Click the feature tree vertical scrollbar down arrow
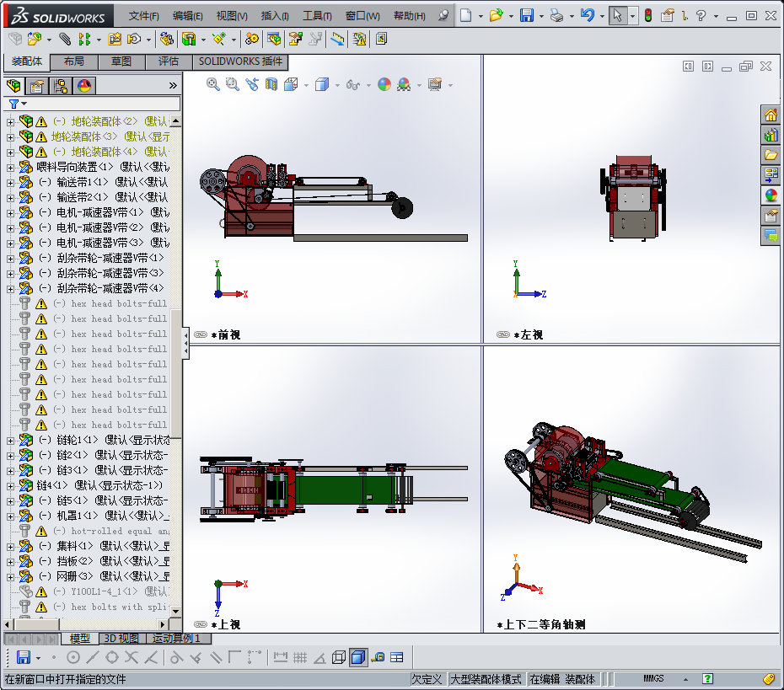 click(175, 611)
